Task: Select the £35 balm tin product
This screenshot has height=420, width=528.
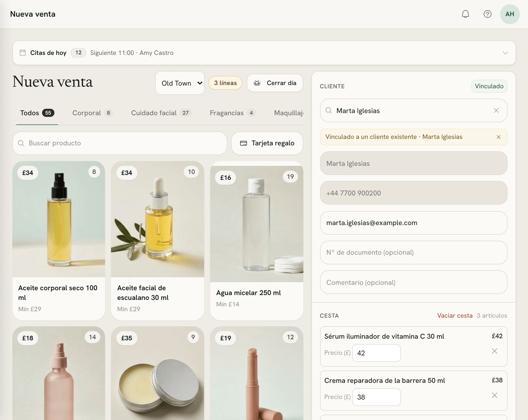Action: pos(158,373)
